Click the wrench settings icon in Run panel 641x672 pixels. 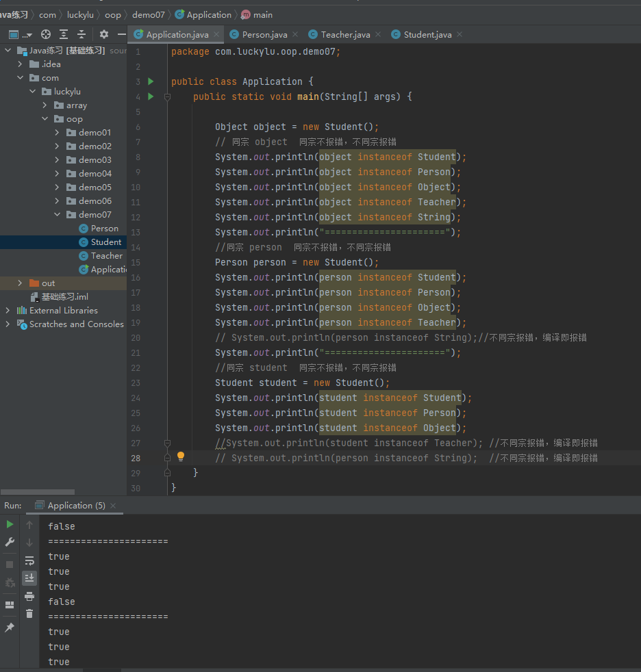click(10, 542)
